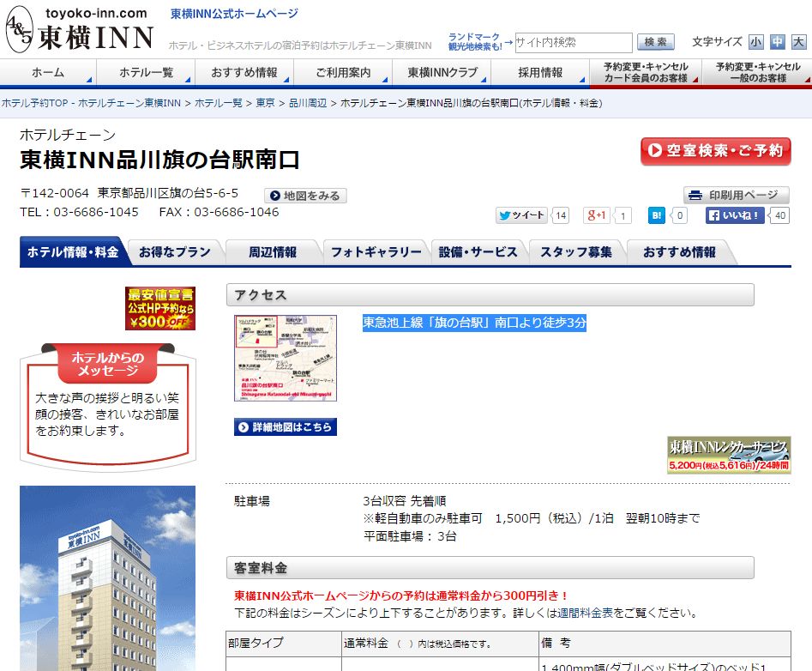
Task: Click the 駐車場 label
Action: point(252,501)
